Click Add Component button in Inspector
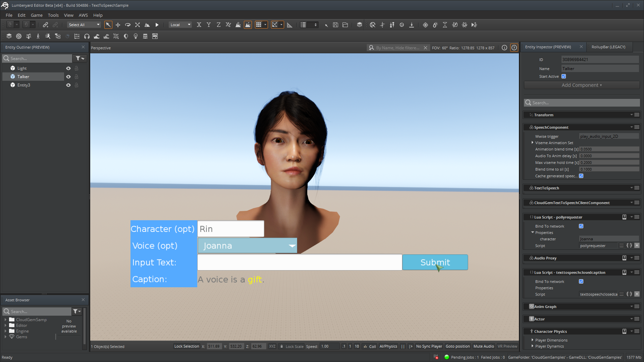This screenshot has height=362, width=644. pyautogui.click(x=581, y=85)
